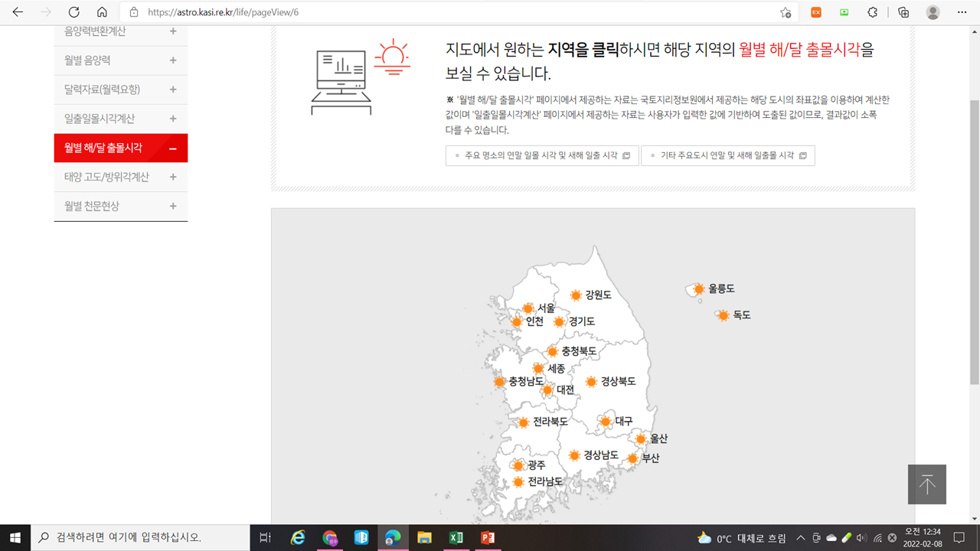Open 달력자료(월력요항) menu item
The image size is (980, 551).
121,90
